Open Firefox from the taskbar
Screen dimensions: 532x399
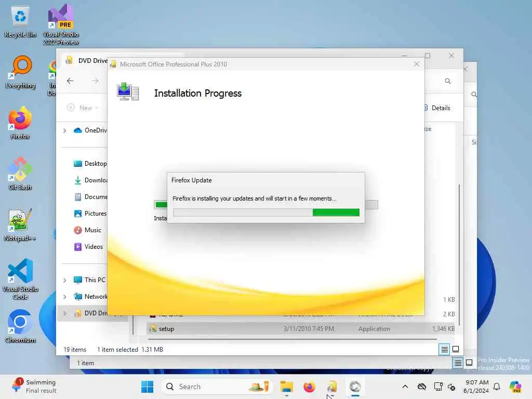coord(309,387)
